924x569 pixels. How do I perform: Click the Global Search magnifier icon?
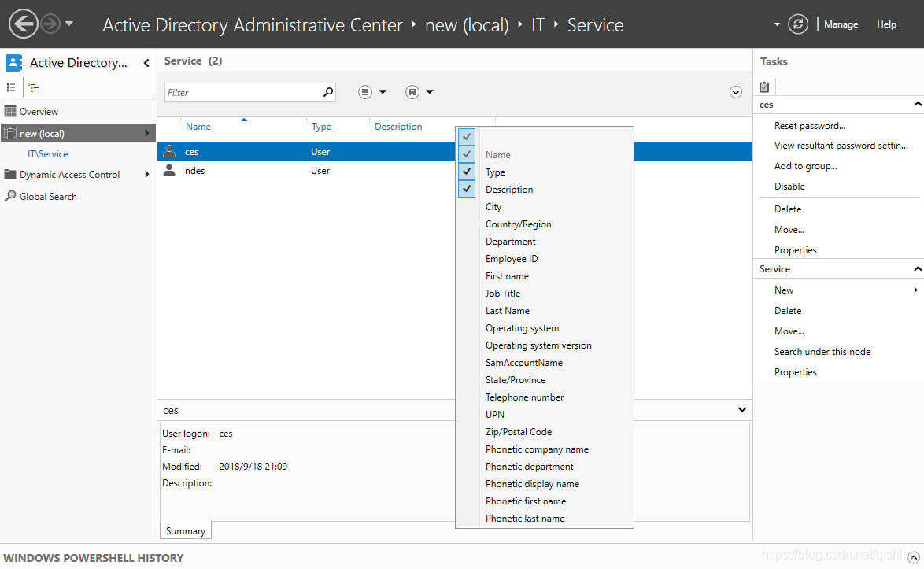coord(10,196)
